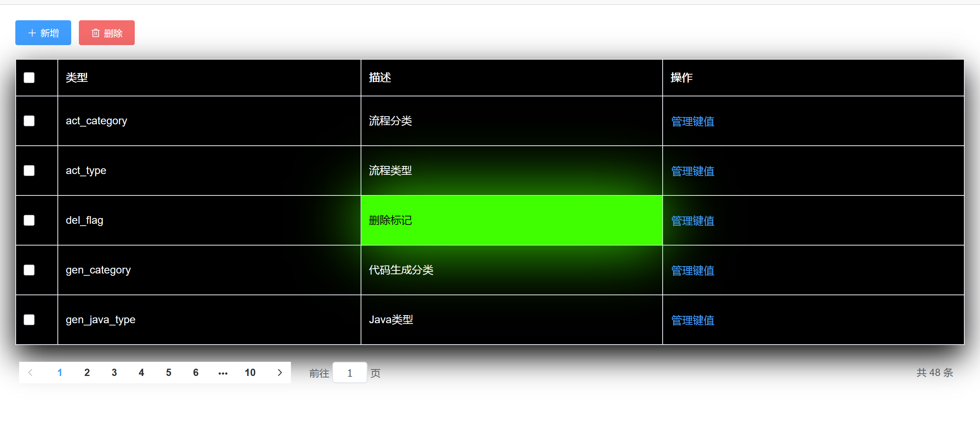Viewport: 980px width, 423px height.
Task: Expand the pagination ellipsis for more pages
Action: click(x=223, y=373)
